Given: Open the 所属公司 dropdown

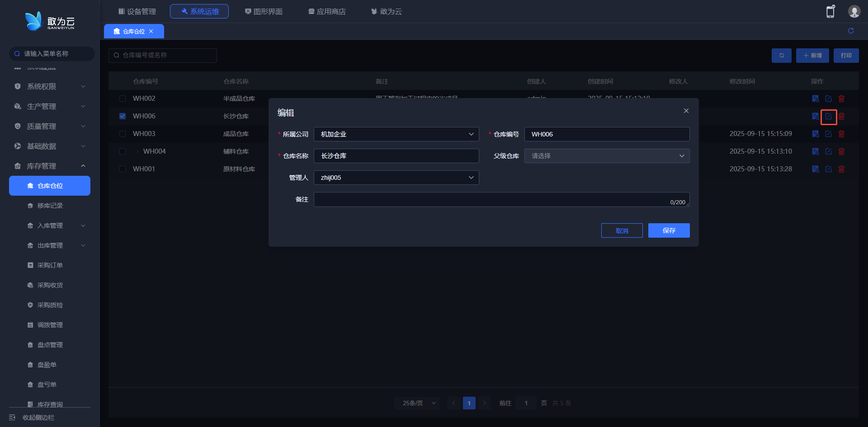Looking at the screenshot, I should pyautogui.click(x=396, y=134).
